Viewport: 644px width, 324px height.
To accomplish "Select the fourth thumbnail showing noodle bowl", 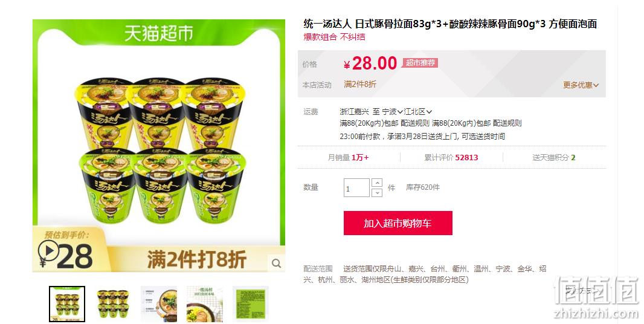I will [205, 304].
